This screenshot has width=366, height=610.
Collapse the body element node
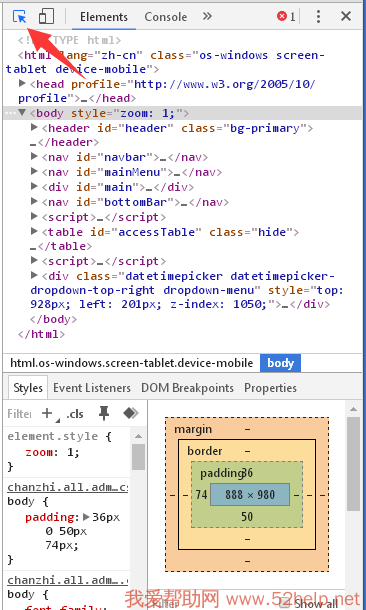pyautogui.click(x=22, y=113)
